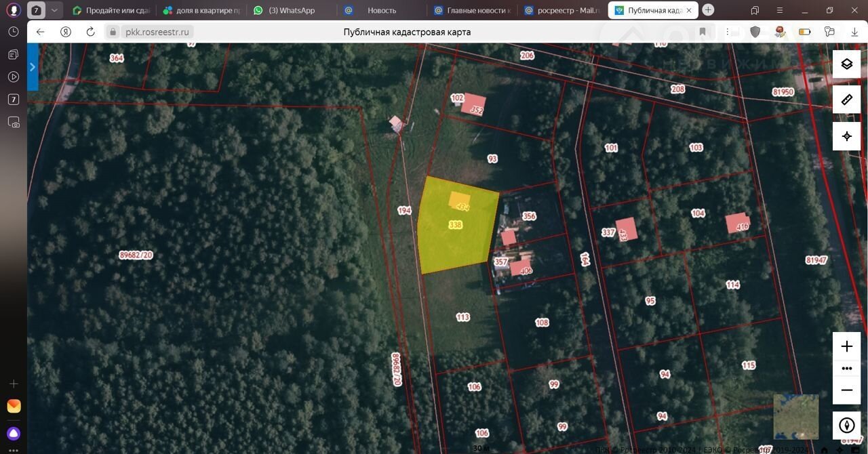This screenshot has height=454, width=868.
Task: Open browser downloads
Action: click(x=854, y=32)
